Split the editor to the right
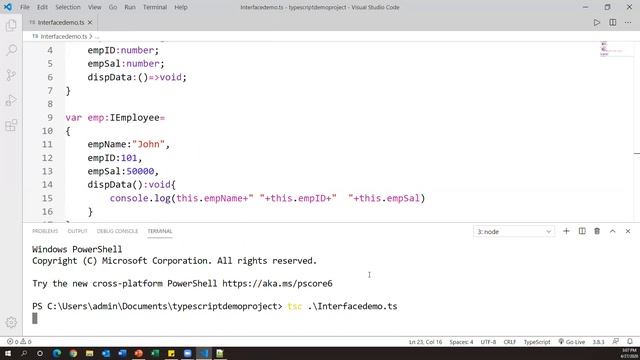640x360 pixels. 613,22
